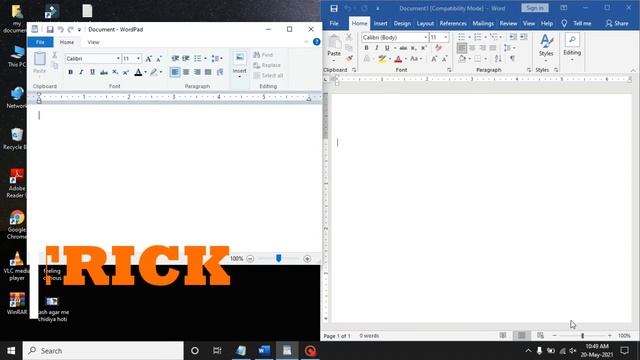This screenshot has width=640, height=360.
Task: Open the notification center on the taskbar
Action: coord(624,351)
